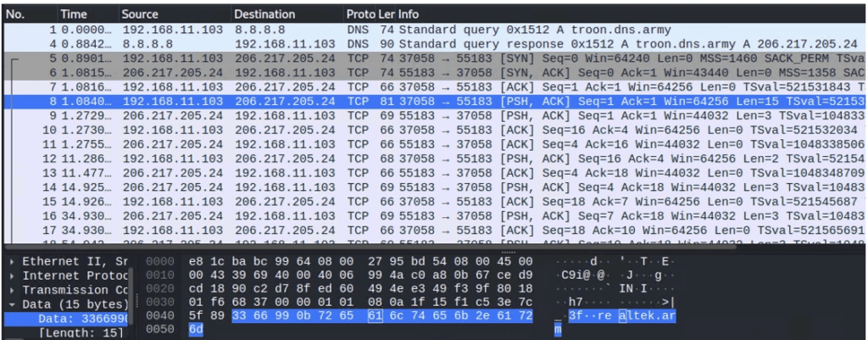
Task: Select packet 5 TCP [SYN] row
Action: pos(424,58)
